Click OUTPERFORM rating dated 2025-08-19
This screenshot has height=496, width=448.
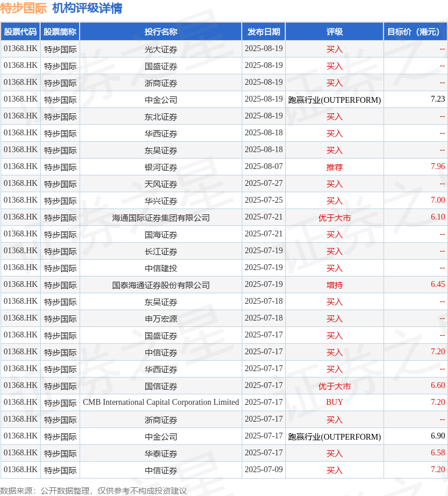pos(335,100)
